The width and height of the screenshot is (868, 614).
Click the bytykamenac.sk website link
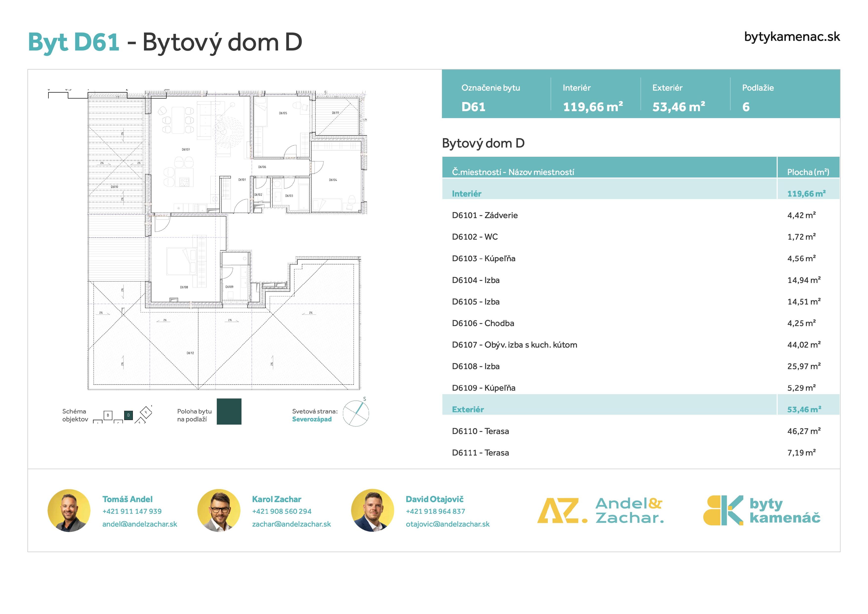tap(792, 37)
